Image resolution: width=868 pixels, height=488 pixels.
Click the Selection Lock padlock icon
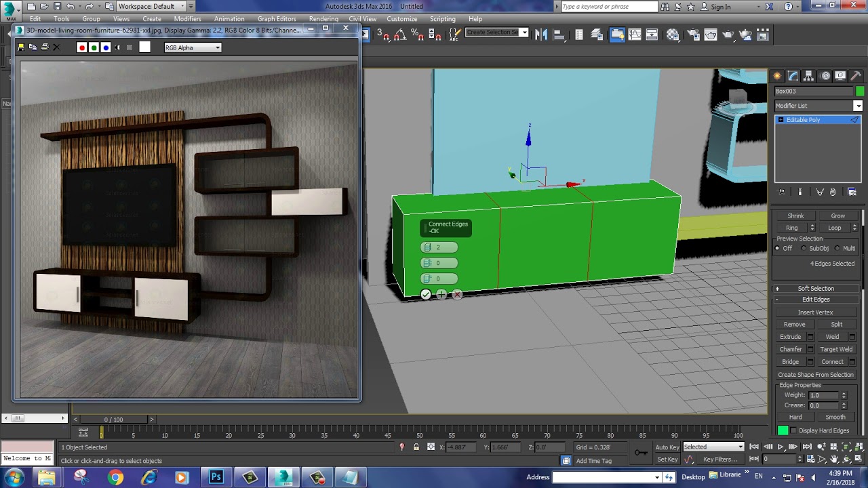(x=416, y=447)
